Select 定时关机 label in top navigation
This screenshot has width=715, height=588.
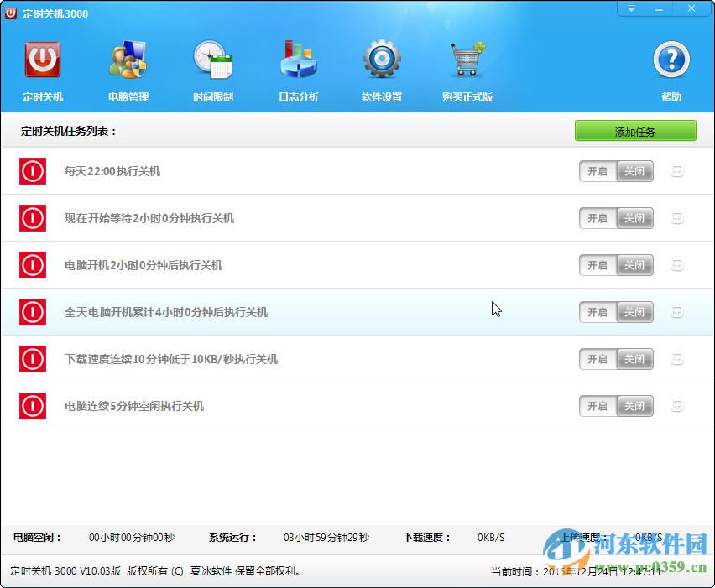click(x=43, y=96)
